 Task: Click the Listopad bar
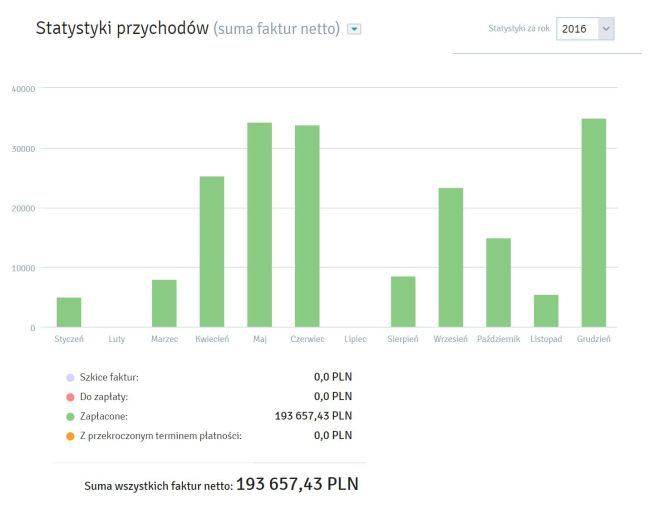point(546,311)
